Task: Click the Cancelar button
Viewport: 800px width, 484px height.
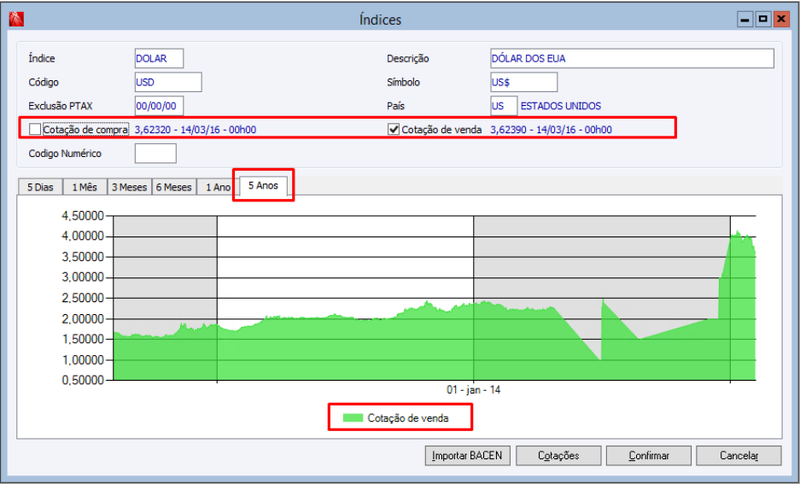Action: coord(739,455)
